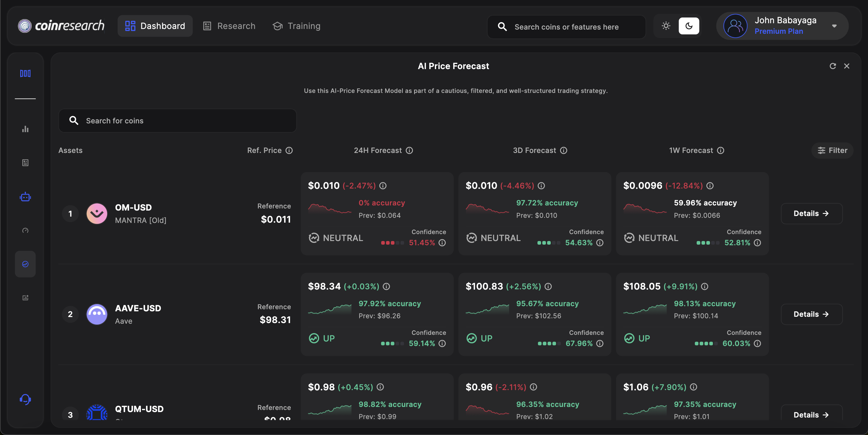Click the "Prev: $0.064" value
This screenshot has height=435, width=868.
tap(380, 215)
